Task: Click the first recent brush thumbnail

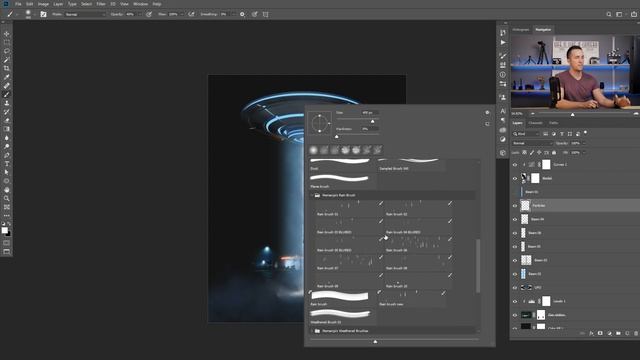Action: pyautogui.click(x=313, y=150)
